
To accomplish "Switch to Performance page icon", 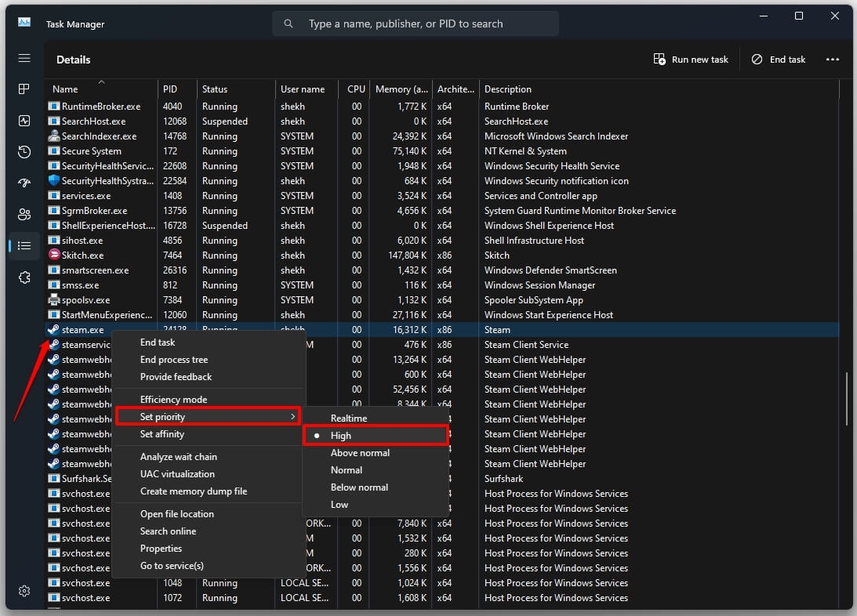I will [x=24, y=121].
